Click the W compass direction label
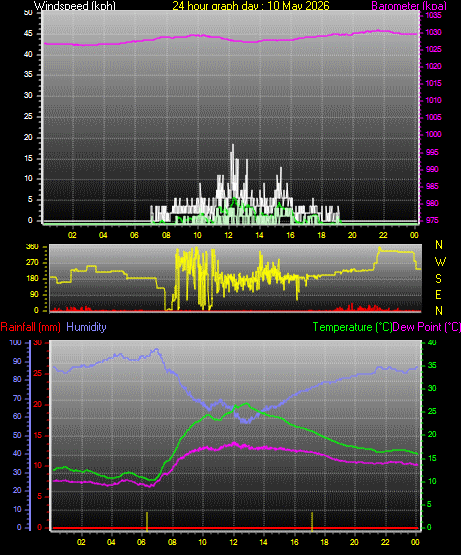 (440, 262)
